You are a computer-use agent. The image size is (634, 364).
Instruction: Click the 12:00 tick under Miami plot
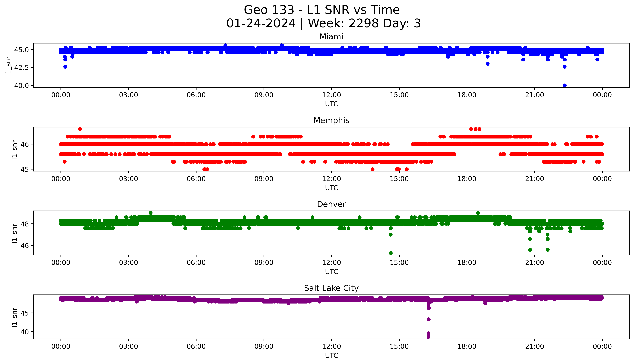[x=331, y=95]
